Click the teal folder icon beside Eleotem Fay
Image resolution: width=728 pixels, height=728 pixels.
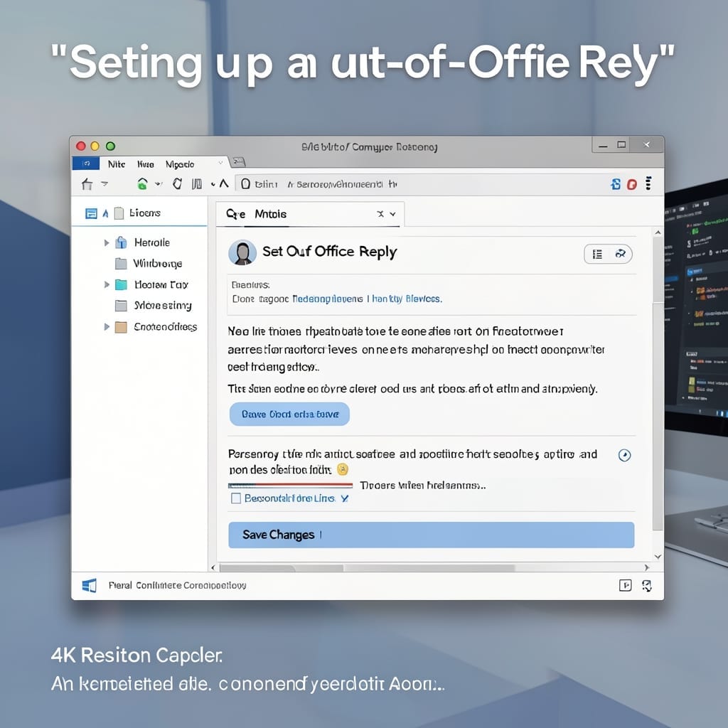click(x=121, y=284)
